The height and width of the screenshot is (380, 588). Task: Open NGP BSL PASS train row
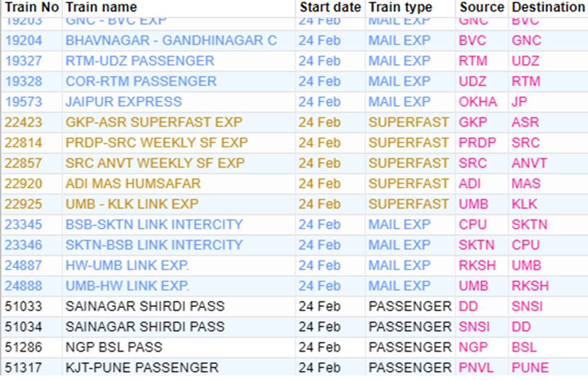pyautogui.click(x=110, y=347)
